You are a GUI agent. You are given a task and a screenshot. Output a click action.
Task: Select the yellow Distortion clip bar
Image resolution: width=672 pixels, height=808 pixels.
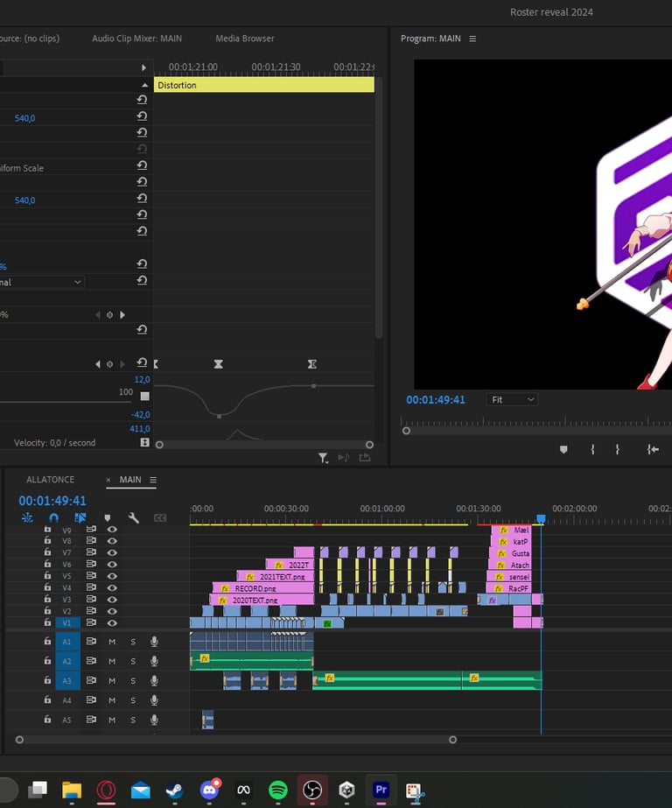click(x=264, y=85)
